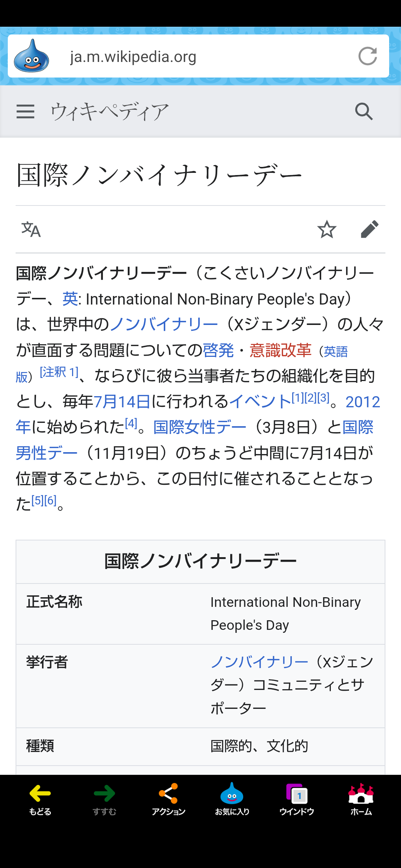Viewport: 401px width, 868px height.
Task: Follow the red 意識改革 link
Action: pos(280,350)
